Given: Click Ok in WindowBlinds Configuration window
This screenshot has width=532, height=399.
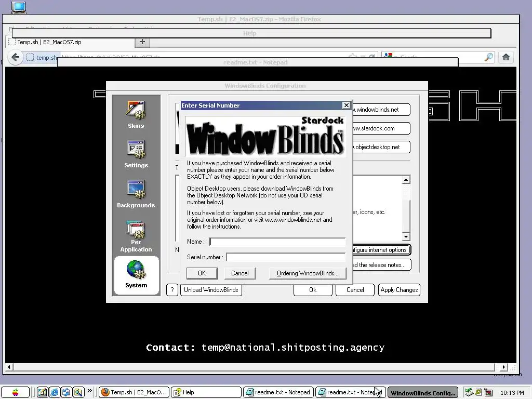Looking at the screenshot, I should (313, 290).
